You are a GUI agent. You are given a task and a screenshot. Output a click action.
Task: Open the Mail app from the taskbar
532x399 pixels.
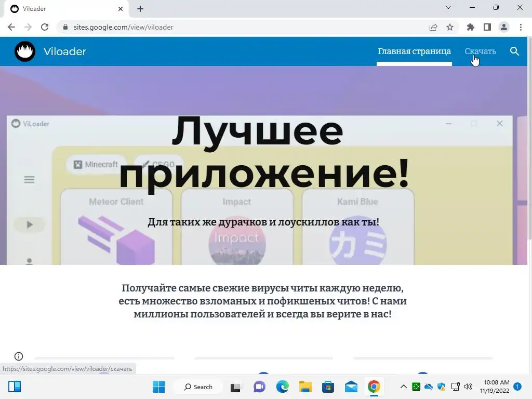(x=351, y=387)
